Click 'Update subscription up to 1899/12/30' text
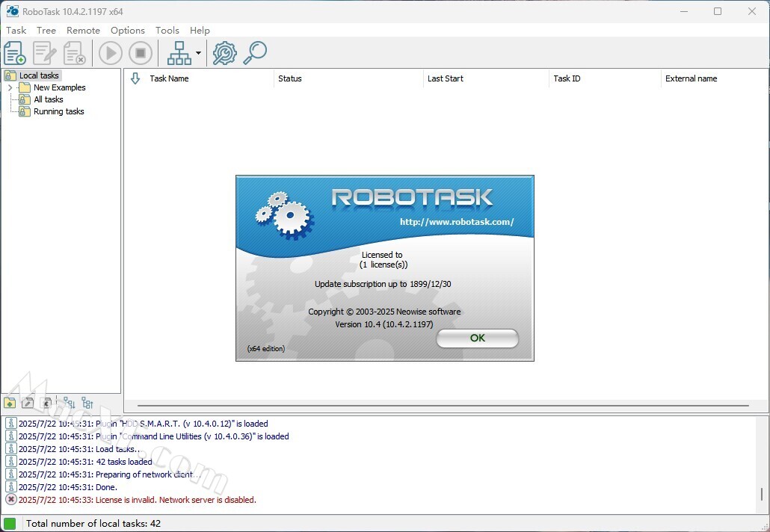Screen dimensions: 770x532 383,284
